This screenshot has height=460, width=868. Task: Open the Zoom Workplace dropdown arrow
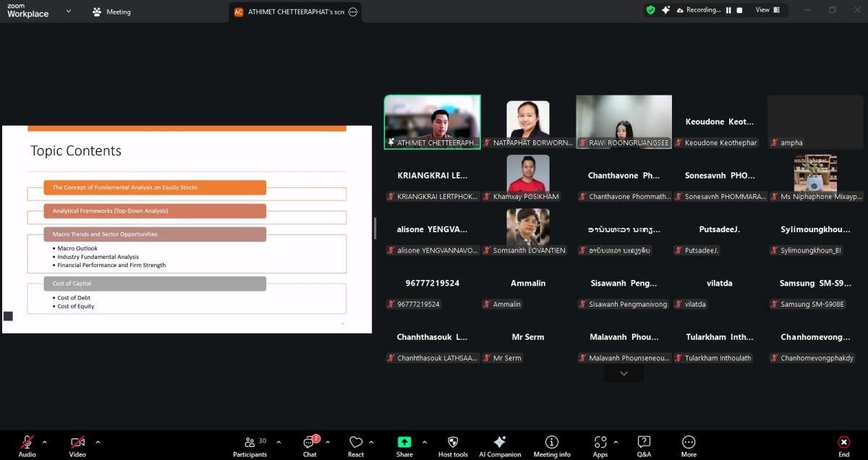[x=69, y=11]
